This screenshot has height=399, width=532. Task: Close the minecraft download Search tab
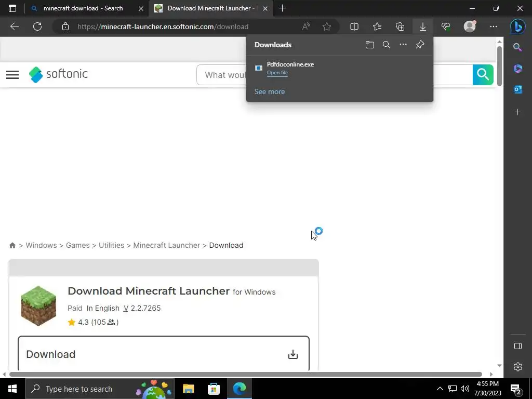click(x=141, y=8)
